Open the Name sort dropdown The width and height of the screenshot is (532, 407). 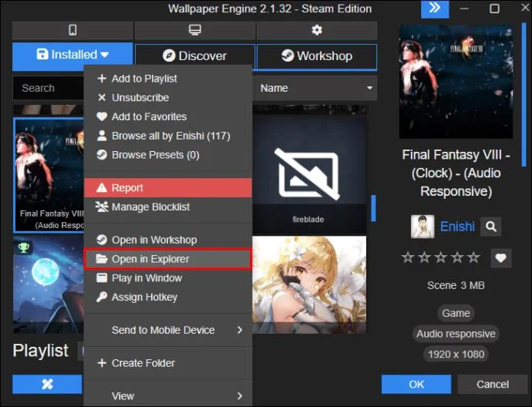point(315,88)
